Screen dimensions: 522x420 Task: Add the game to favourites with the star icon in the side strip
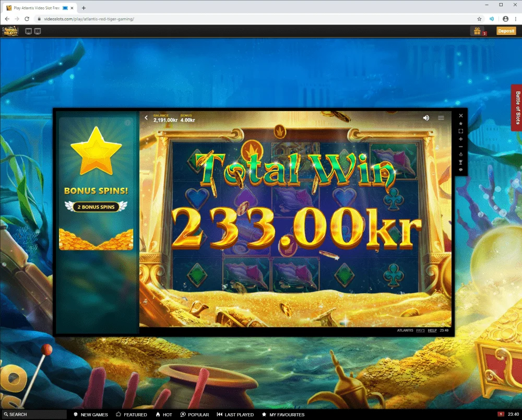(461, 124)
